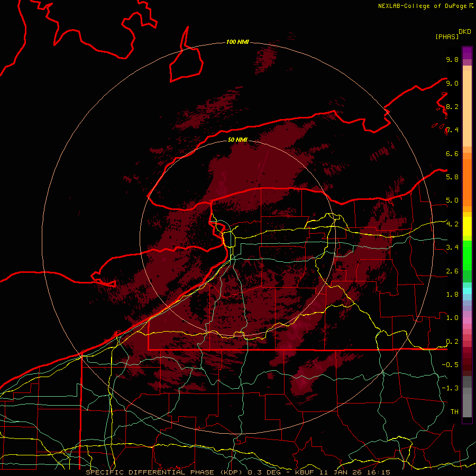Click the 6.6 scale value label
Image resolution: width=476 pixels, height=476 pixels.
[452, 153]
